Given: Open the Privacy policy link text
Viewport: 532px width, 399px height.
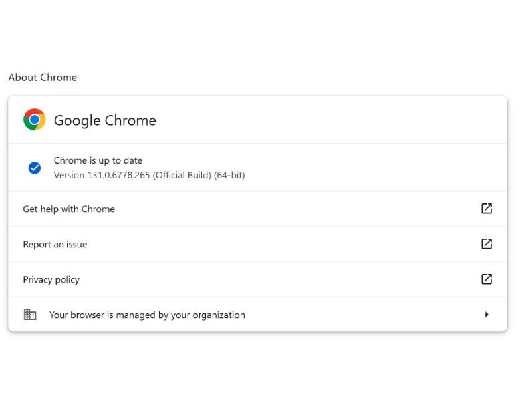Looking at the screenshot, I should (51, 279).
